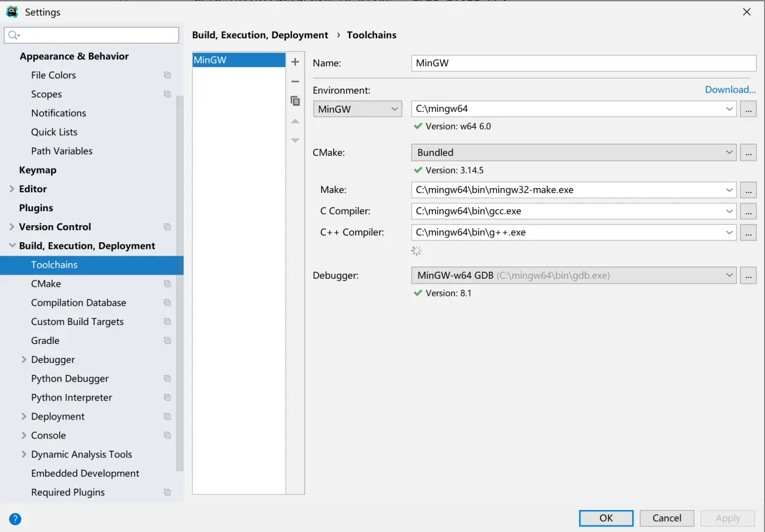The height and width of the screenshot is (532, 765).
Task: Expand the Deployment settings node
Action: pyautogui.click(x=24, y=416)
